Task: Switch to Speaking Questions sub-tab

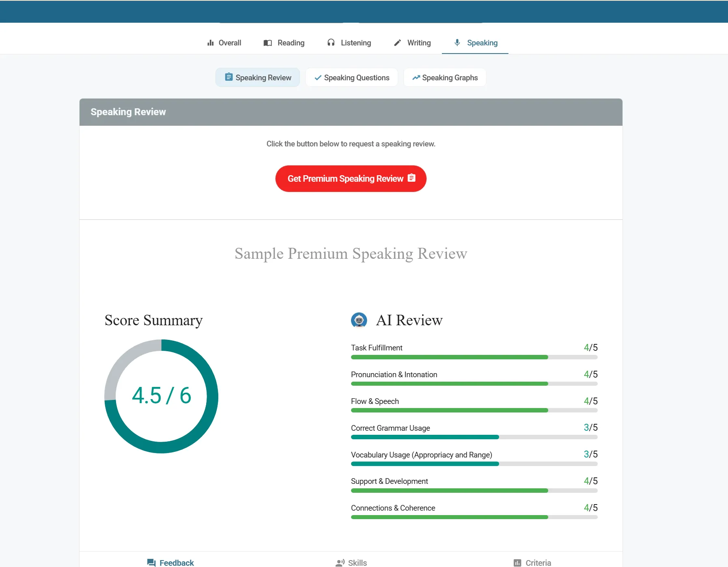Action: 351,77
